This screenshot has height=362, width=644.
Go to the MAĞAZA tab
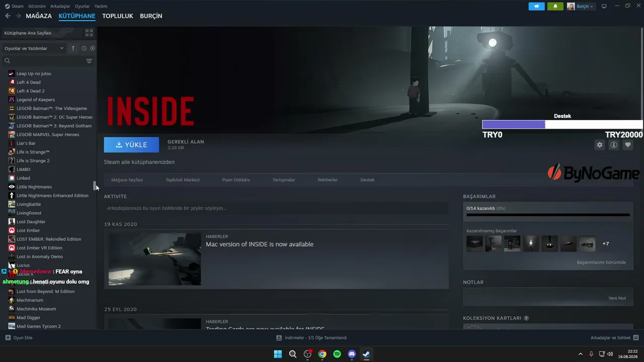39,16
